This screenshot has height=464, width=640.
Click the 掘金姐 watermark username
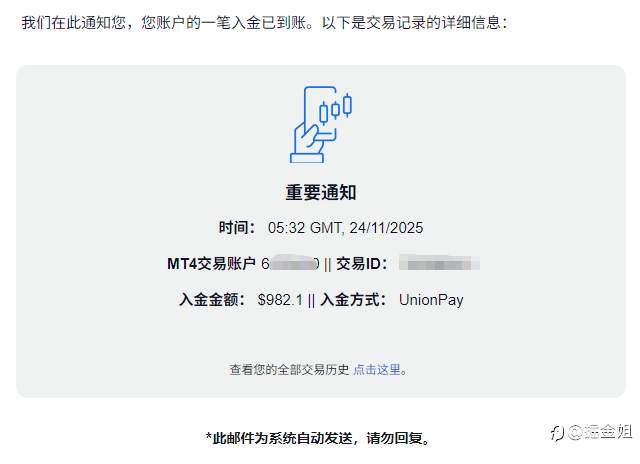click(608, 432)
